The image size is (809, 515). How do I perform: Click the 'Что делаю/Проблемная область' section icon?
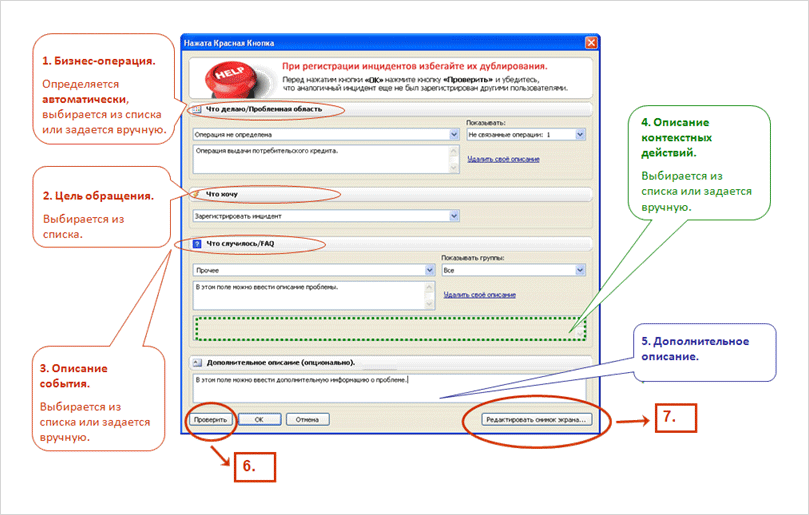(x=196, y=108)
